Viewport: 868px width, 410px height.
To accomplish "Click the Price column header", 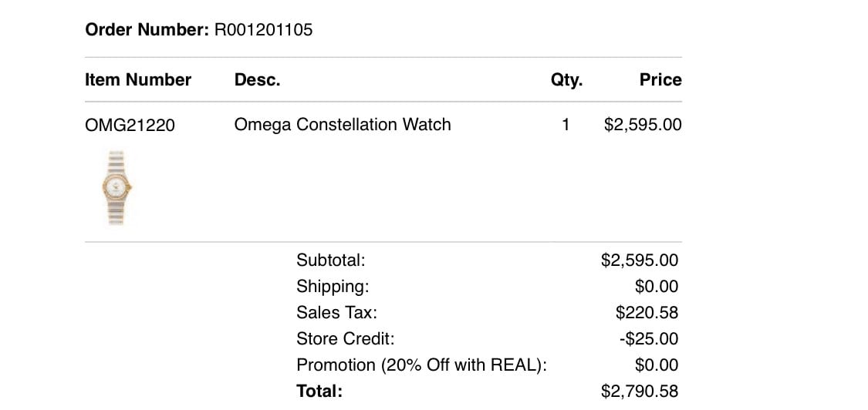I will click(660, 79).
